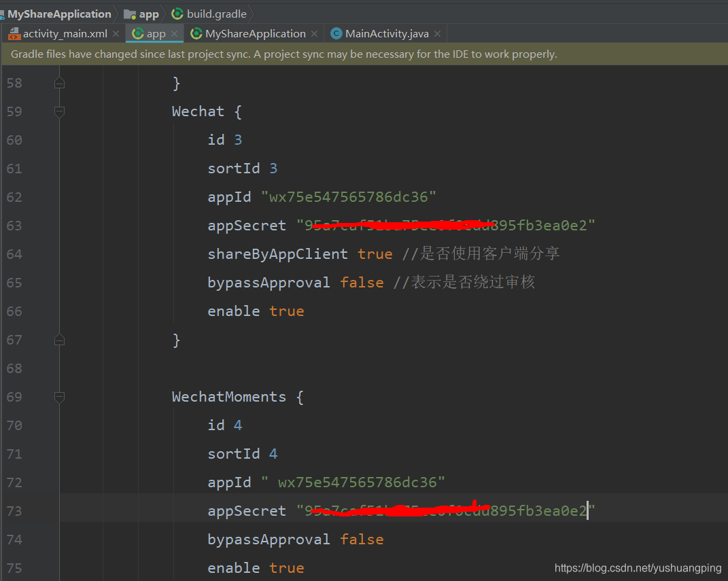Click the 'false' value on line 65

pos(362,283)
